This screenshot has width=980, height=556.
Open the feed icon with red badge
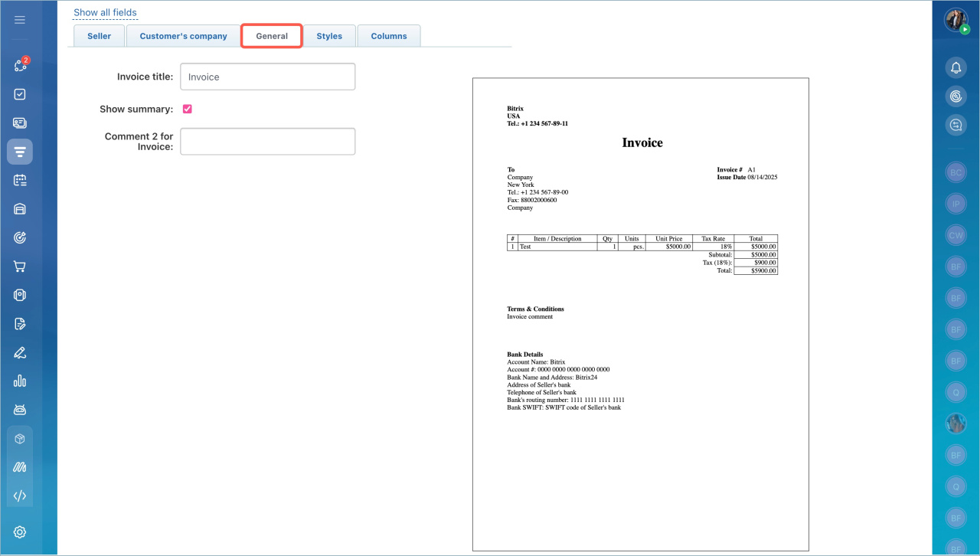[x=20, y=65]
